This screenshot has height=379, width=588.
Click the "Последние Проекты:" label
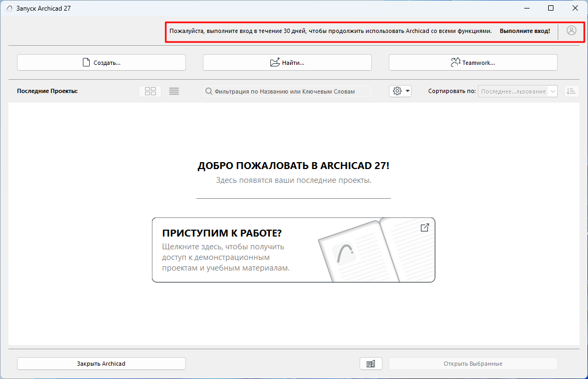tap(47, 91)
